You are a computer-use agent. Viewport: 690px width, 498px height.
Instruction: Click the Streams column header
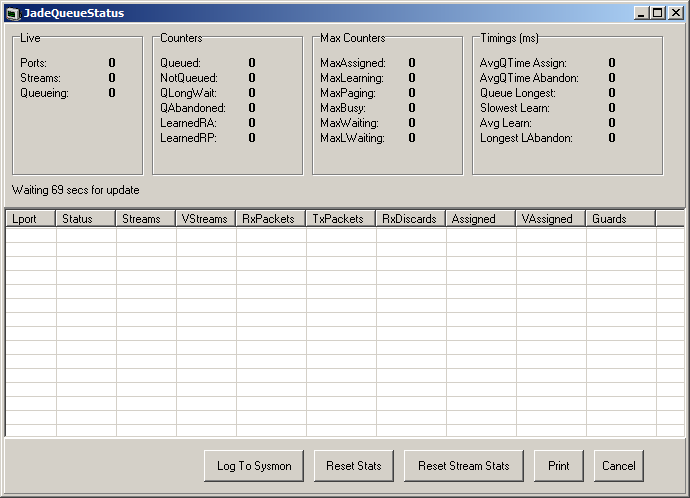coord(146,219)
